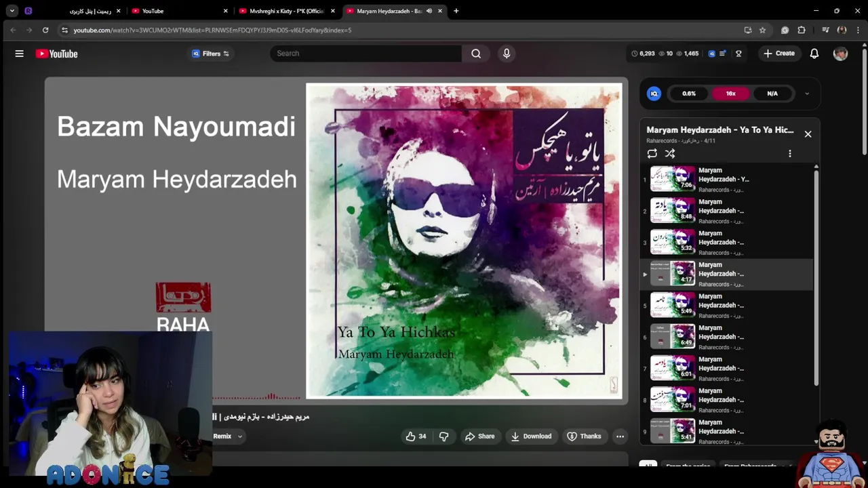Viewport: 868px width, 488px height.
Task: Play playlist video 7 with 6:01 duration
Action: pyautogui.click(x=727, y=369)
